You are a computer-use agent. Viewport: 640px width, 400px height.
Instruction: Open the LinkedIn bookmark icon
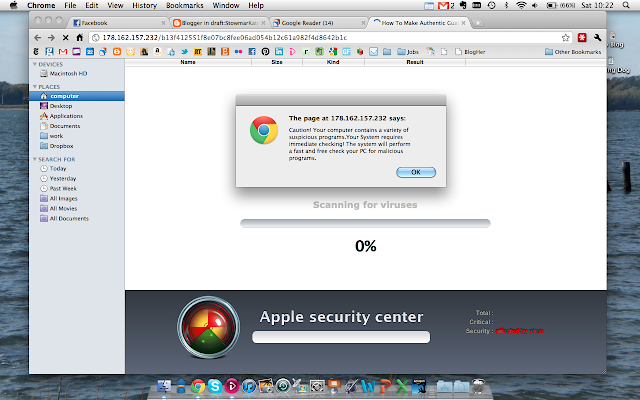279,51
